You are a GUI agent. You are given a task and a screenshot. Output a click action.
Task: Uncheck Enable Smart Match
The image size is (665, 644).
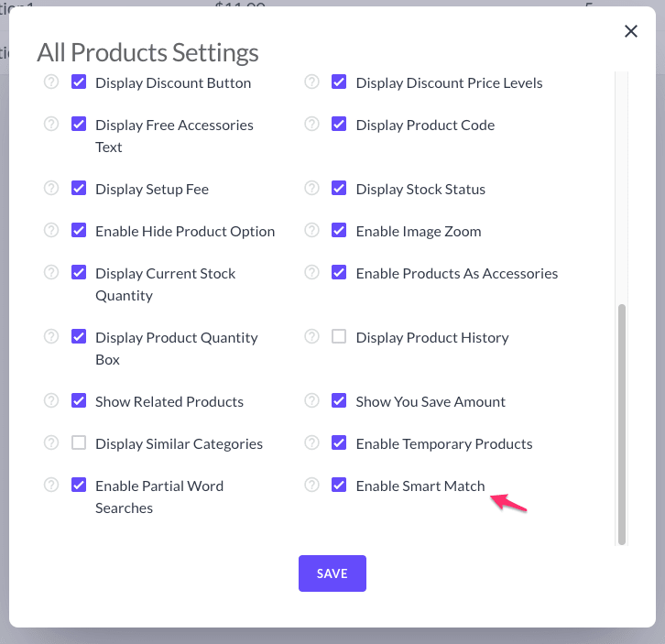(339, 486)
